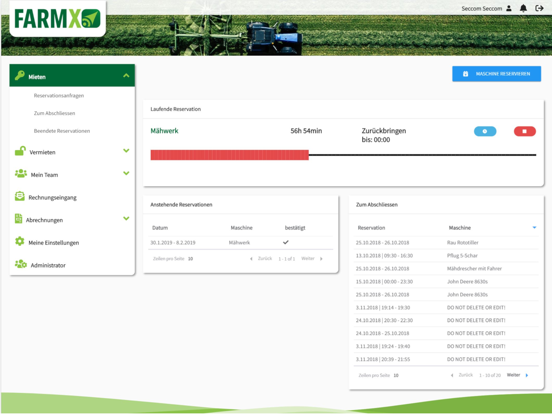Select row 3.11.2018 | 19:14 - 19:30
Image resolution: width=552 pixels, height=414 pixels.
(x=446, y=308)
